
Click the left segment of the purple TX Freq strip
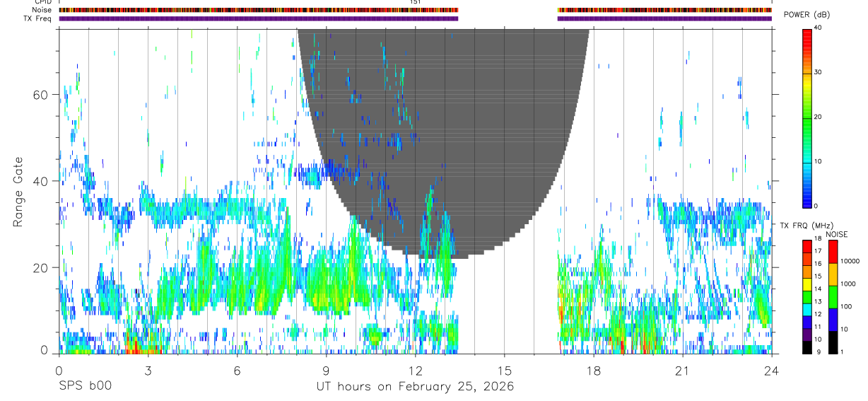pyautogui.click(x=259, y=18)
